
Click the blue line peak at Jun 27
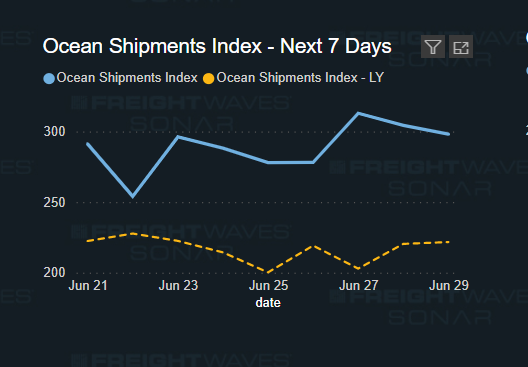click(359, 113)
